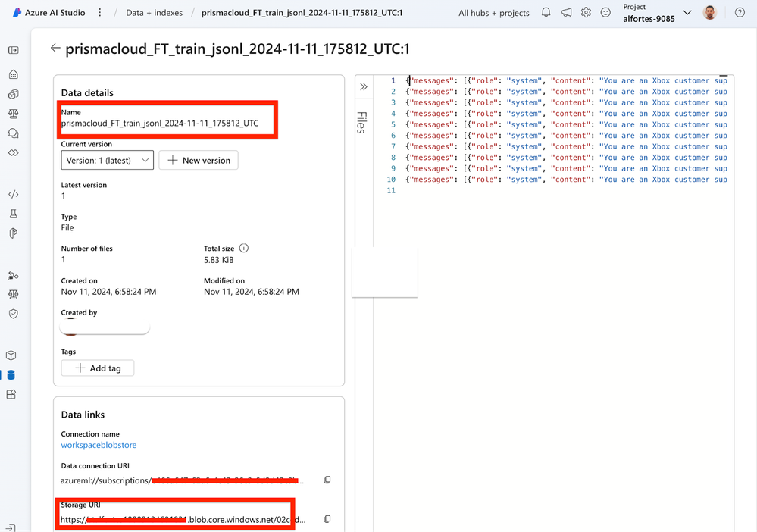The image size is (757, 532).
Task: Click the Data connection URI azureml text
Action: pos(183,480)
